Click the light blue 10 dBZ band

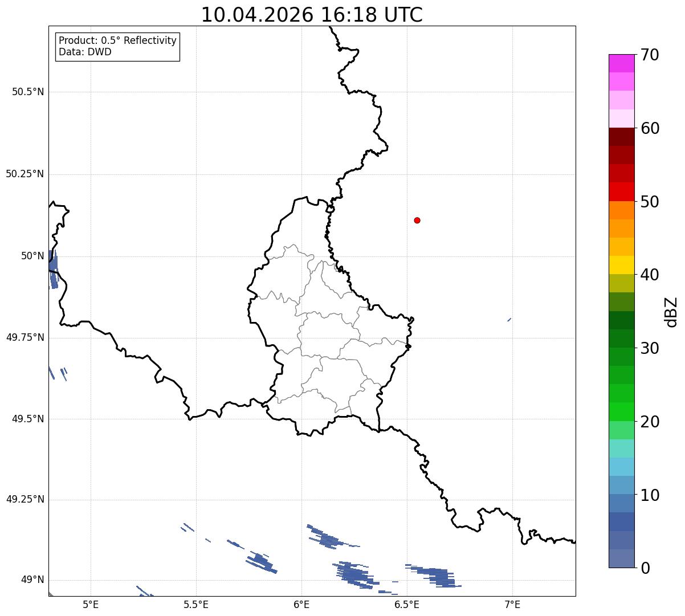click(x=621, y=485)
